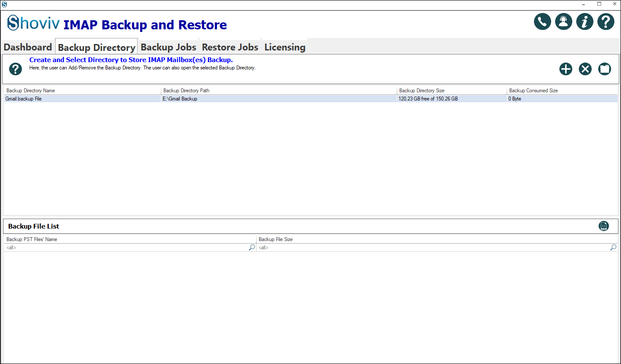Sort by Backup Consumed Size column header
The width and height of the screenshot is (621, 364).
(562, 91)
